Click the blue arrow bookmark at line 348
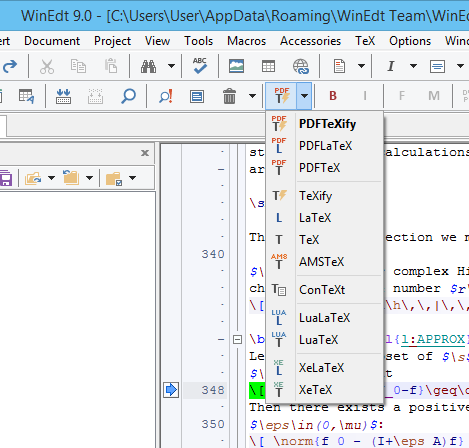The image size is (469, 448). 171,390
